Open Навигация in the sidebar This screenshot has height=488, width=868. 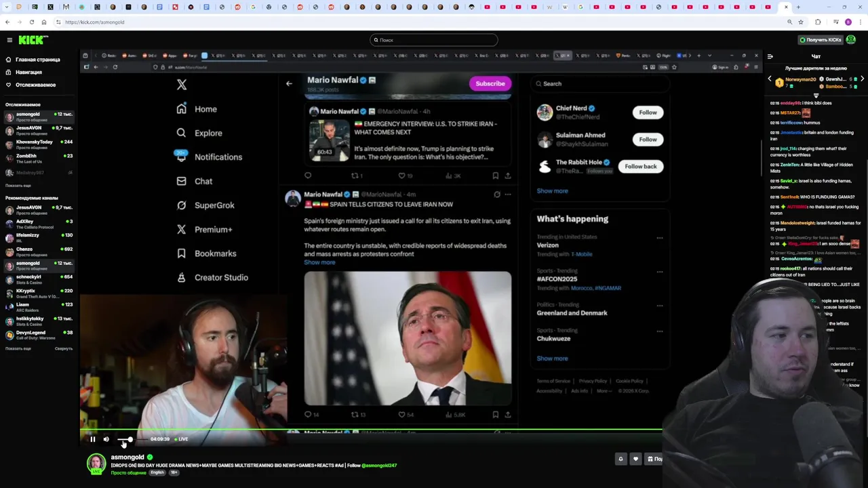tap(24, 72)
